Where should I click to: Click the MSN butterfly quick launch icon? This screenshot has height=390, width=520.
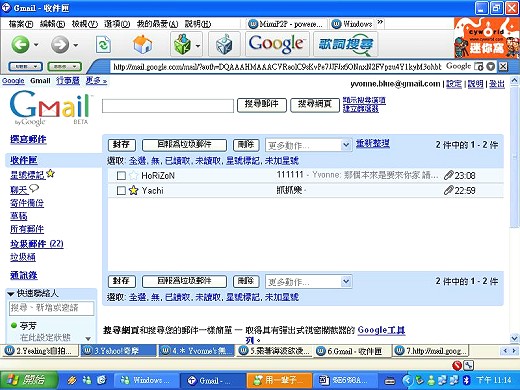87,380
